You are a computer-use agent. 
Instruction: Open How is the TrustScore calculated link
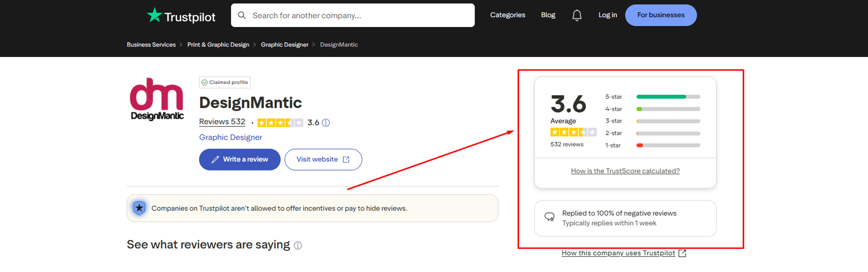pyautogui.click(x=625, y=171)
